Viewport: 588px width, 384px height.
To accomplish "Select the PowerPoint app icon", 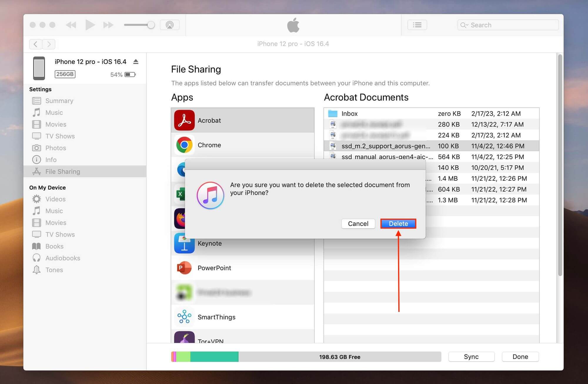I will 184,268.
